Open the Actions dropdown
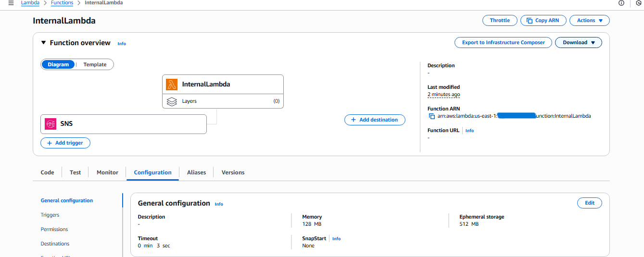 click(590, 21)
